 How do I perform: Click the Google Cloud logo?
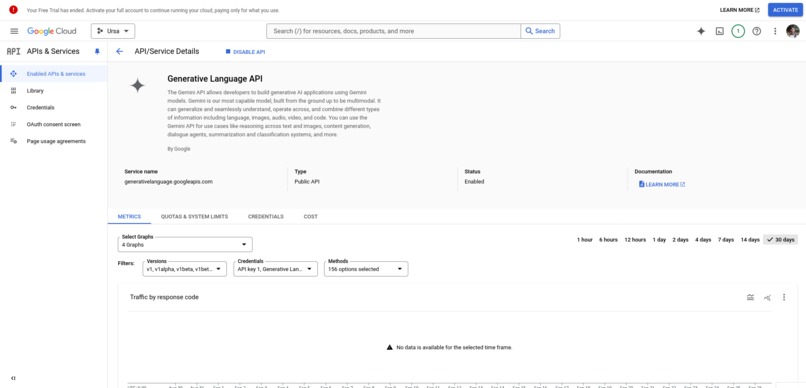[51, 31]
